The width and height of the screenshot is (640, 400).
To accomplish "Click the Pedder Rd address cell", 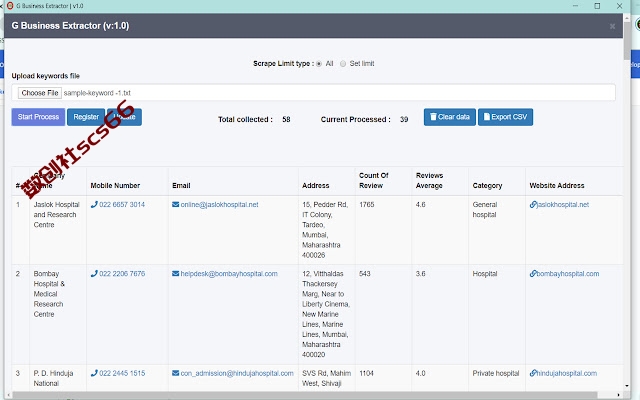I will pyautogui.click(x=325, y=230).
